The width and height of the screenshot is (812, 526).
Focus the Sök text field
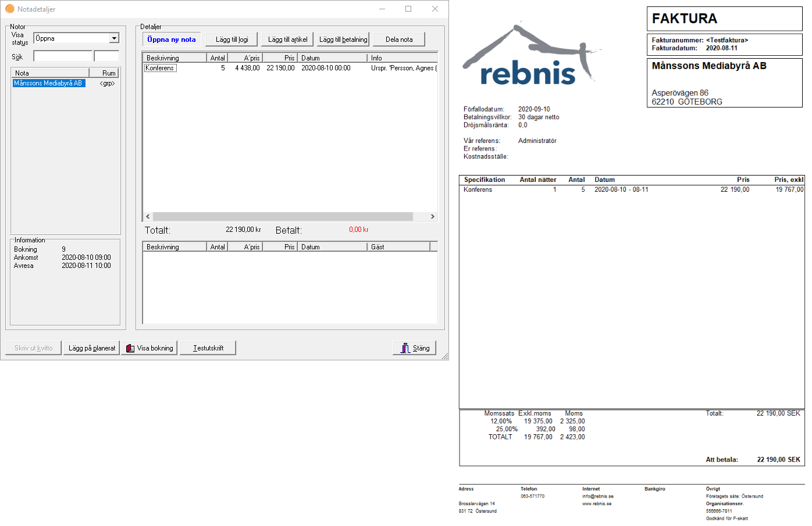[63, 56]
